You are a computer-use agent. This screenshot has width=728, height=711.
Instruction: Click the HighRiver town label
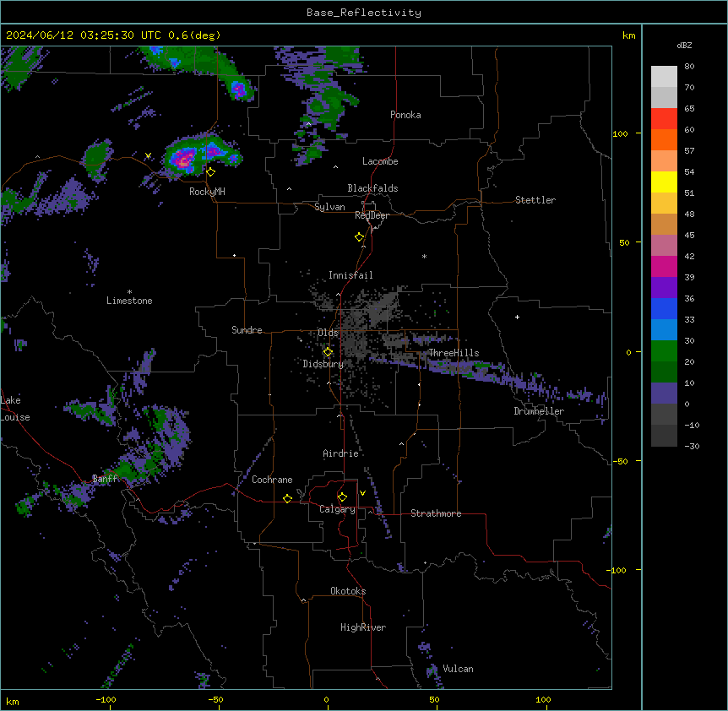tap(363, 627)
